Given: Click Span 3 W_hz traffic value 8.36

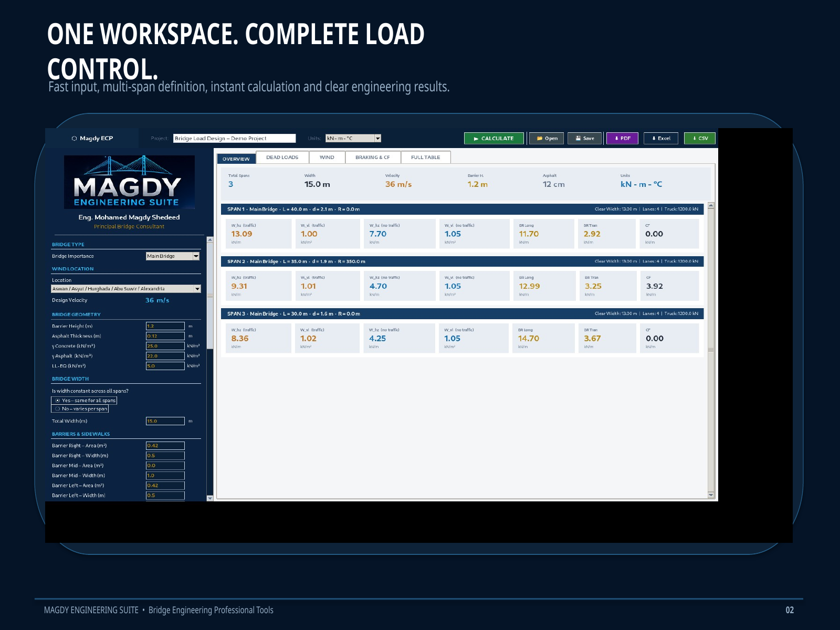Looking at the screenshot, I should [x=240, y=339].
